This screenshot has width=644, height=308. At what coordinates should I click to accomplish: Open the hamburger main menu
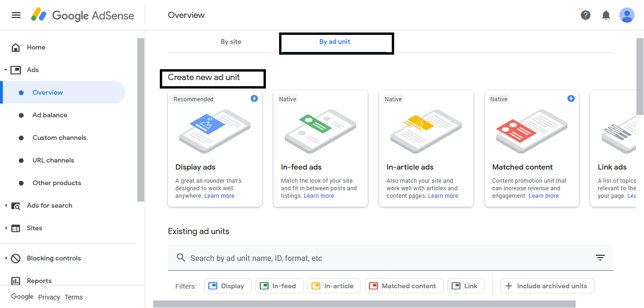point(16,15)
